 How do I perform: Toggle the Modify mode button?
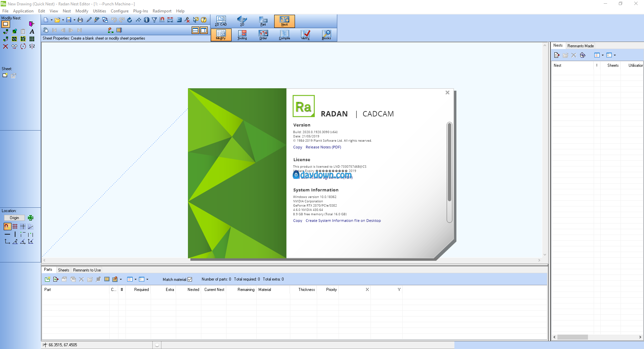[221, 35]
